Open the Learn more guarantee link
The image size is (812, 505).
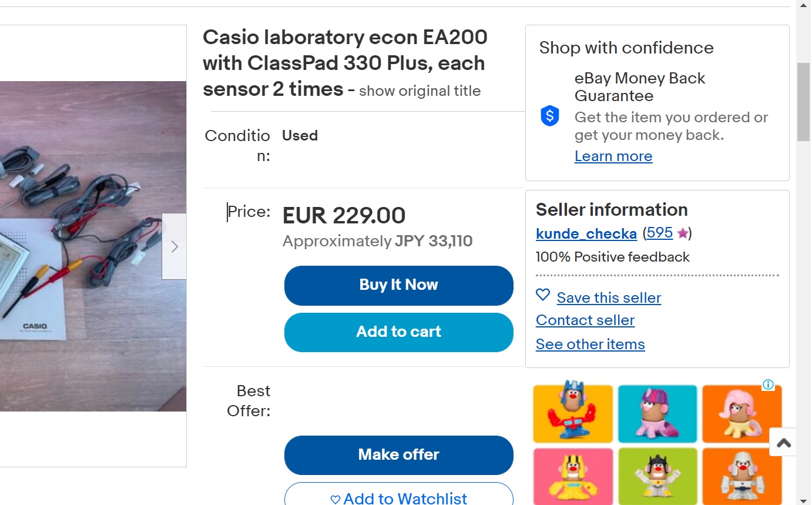(x=613, y=156)
